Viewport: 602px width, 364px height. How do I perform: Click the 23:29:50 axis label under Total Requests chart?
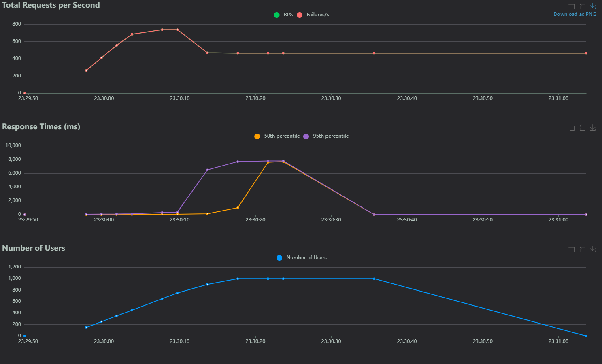28,98
